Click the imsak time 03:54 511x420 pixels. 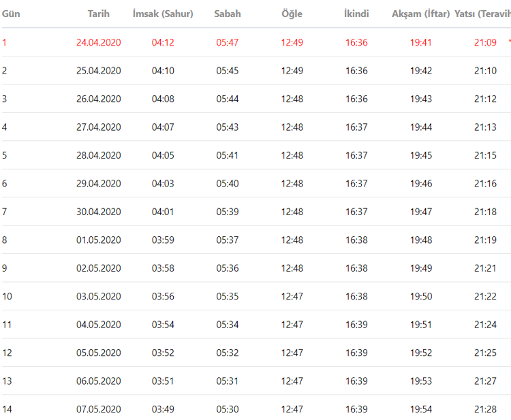163,325
